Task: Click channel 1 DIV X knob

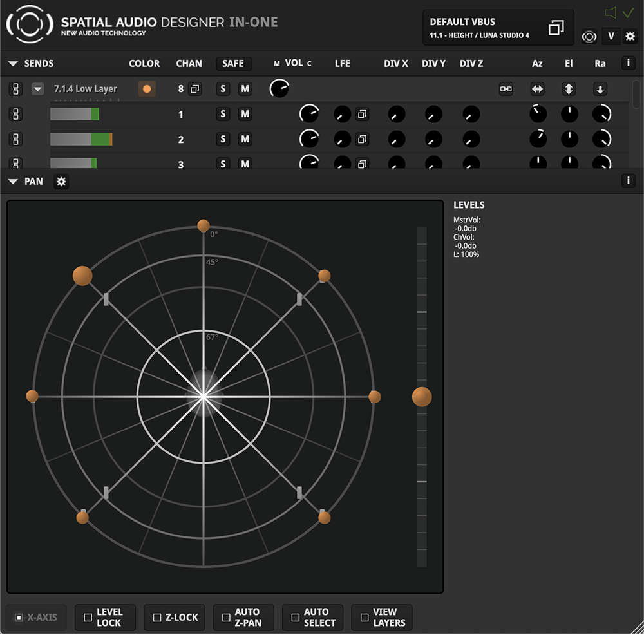Action: pos(396,114)
